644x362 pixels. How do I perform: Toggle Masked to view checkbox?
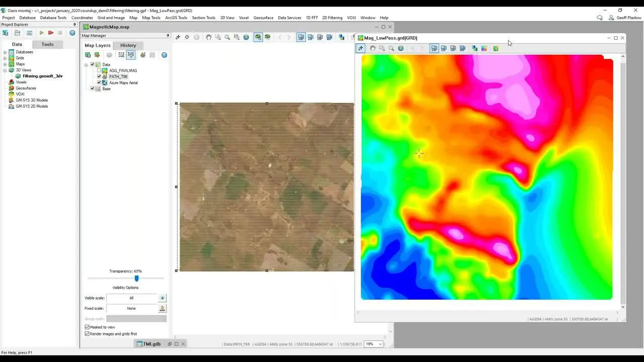87,327
